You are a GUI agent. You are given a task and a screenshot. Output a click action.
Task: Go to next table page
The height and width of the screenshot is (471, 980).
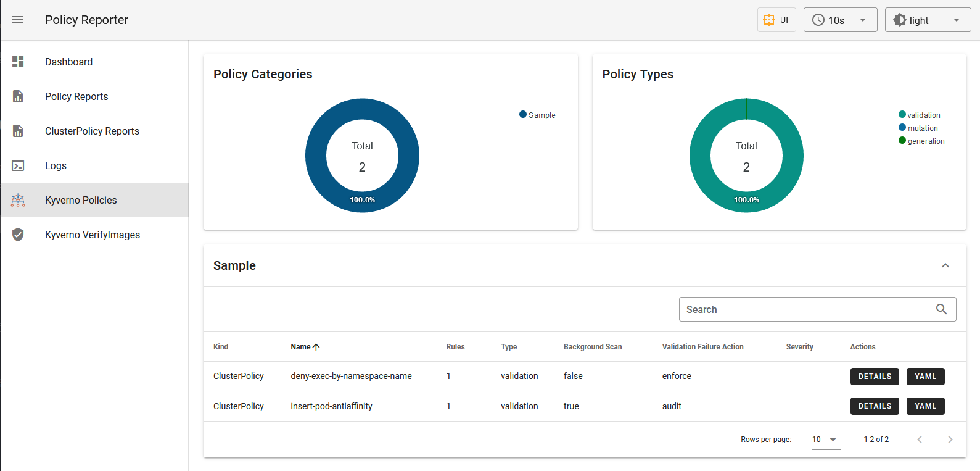(x=950, y=440)
